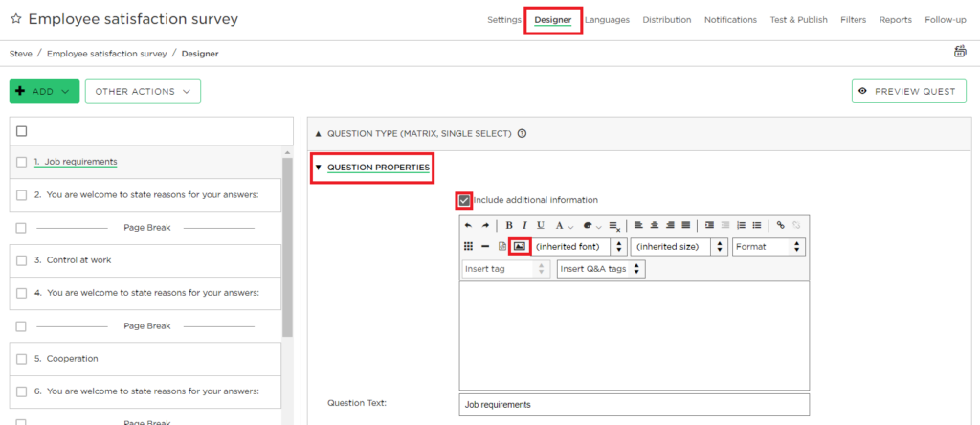980x425 pixels.
Task: Open the (inherited size) dropdown
Action: (679, 246)
